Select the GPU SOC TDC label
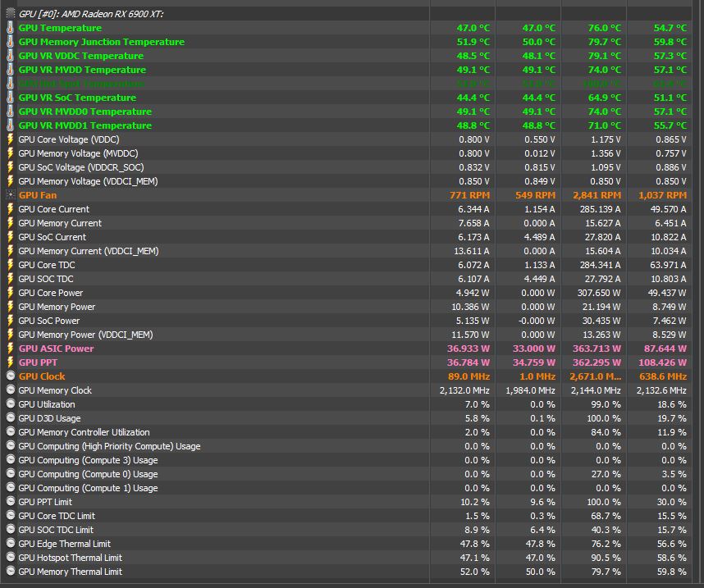The image size is (704, 588). click(x=46, y=279)
